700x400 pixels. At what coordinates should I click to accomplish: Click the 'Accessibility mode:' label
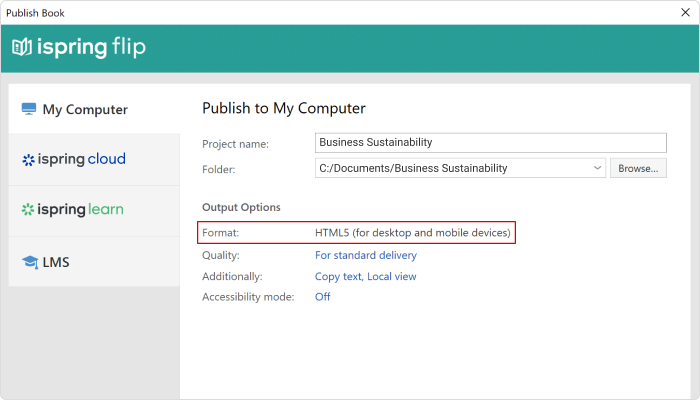[248, 297]
